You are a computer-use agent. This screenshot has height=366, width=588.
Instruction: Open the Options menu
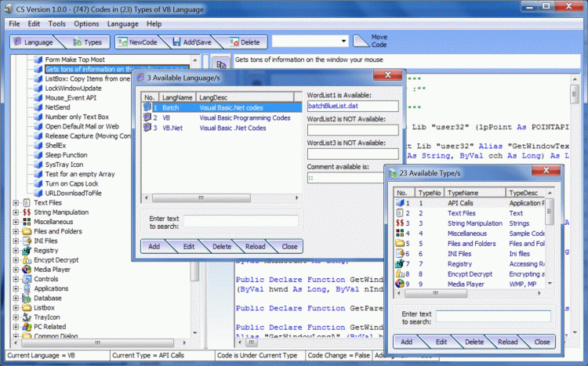(x=86, y=24)
